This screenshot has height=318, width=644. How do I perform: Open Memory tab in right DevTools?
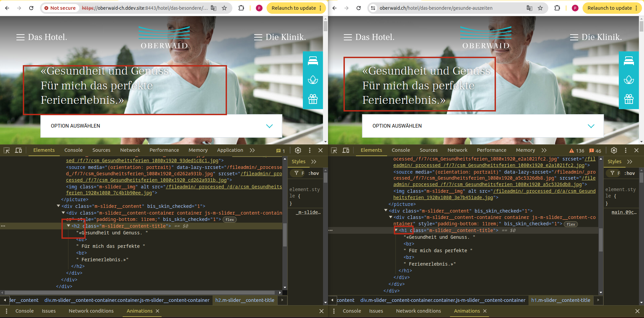click(525, 150)
